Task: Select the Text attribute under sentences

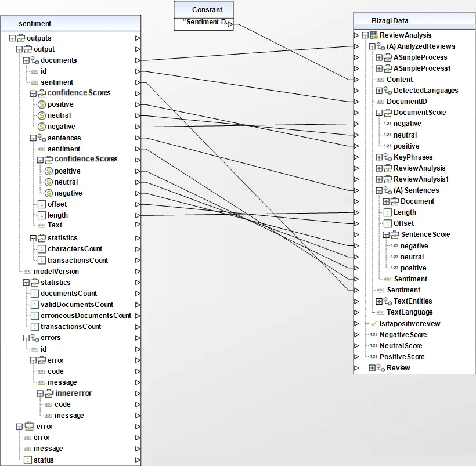Action: click(55, 225)
